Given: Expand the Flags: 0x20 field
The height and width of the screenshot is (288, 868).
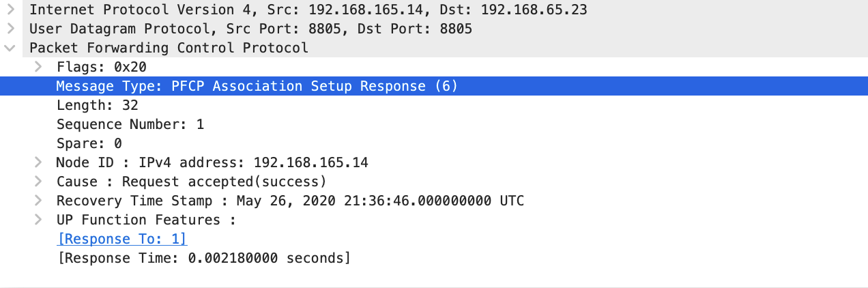Looking at the screenshot, I should click(x=38, y=67).
